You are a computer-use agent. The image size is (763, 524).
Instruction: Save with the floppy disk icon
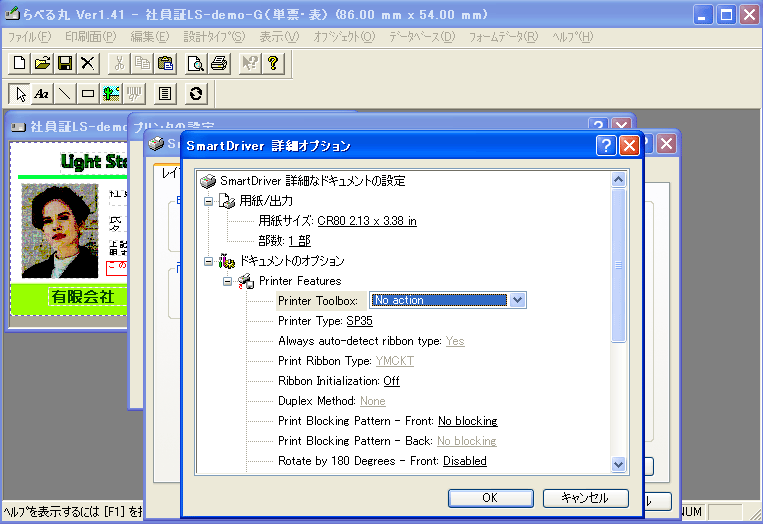click(65, 63)
